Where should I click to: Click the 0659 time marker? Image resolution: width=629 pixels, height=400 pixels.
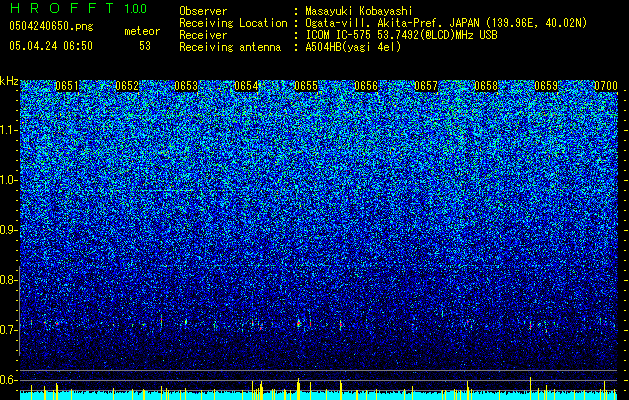[x=546, y=86]
